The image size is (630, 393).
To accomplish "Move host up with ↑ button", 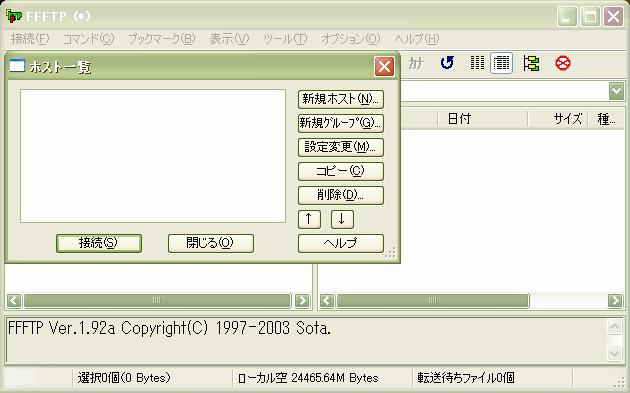I will [309, 219].
